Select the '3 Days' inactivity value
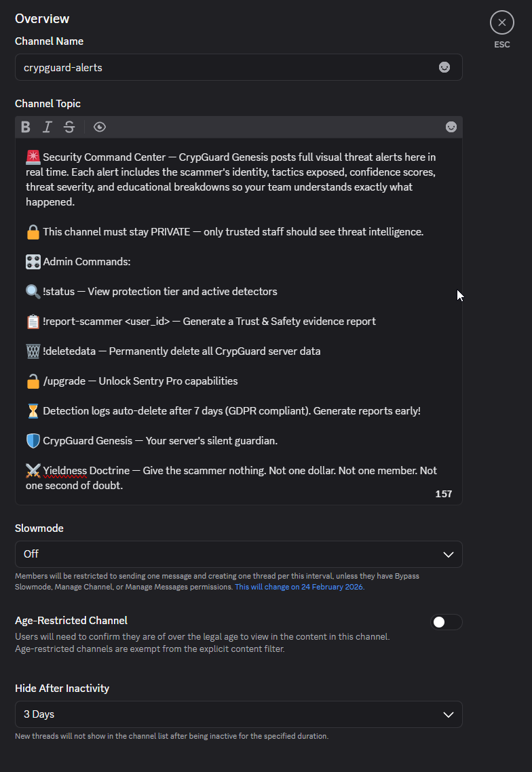This screenshot has width=532, height=772. [x=37, y=714]
